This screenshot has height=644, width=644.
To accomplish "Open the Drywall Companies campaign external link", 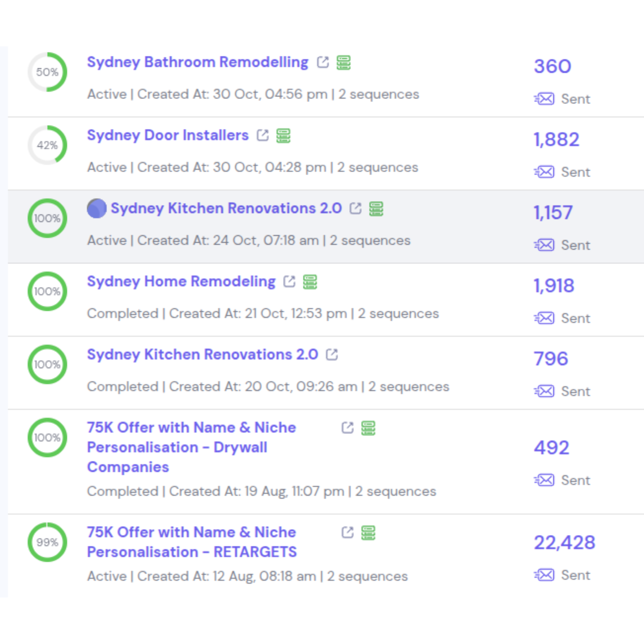I will coord(347,428).
